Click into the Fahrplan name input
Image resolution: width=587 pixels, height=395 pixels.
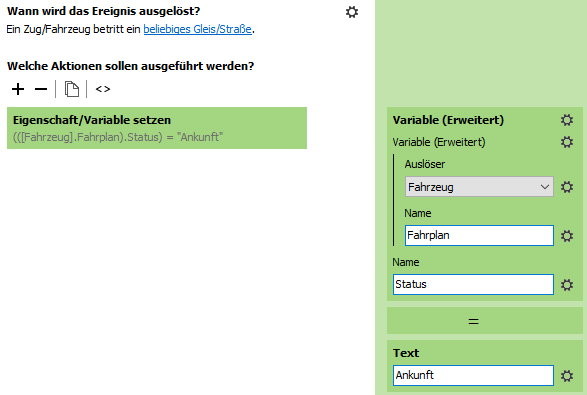click(x=479, y=236)
